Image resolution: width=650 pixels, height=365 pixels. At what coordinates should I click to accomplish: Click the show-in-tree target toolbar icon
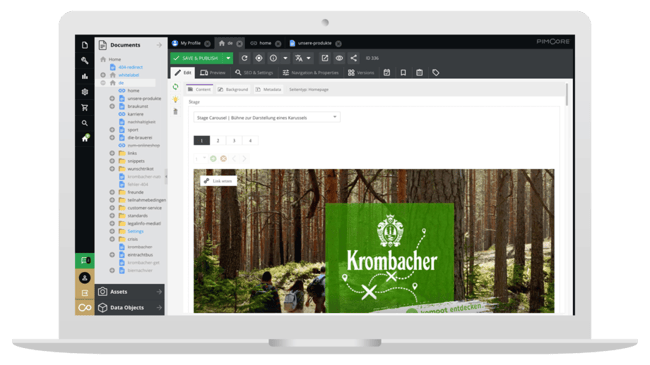click(259, 58)
